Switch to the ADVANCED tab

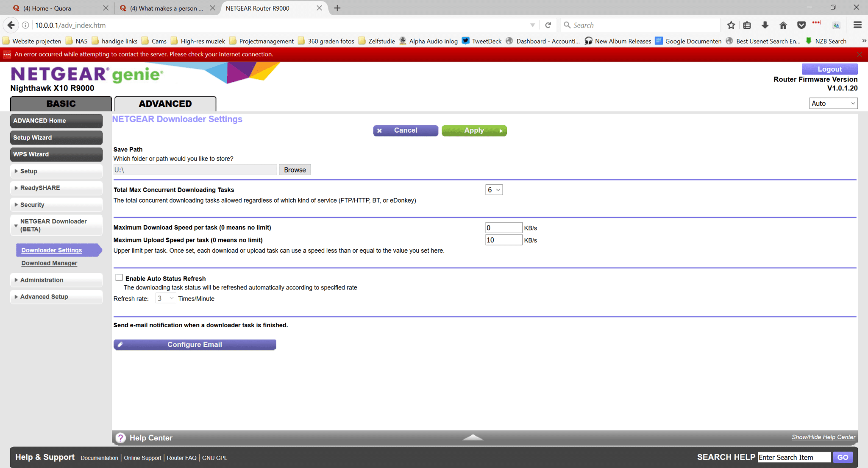coord(165,104)
